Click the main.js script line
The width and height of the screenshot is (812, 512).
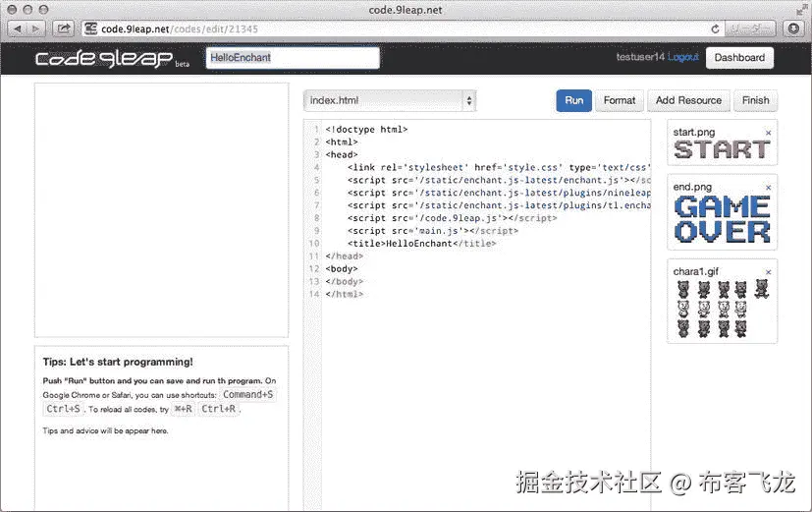click(x=433, y=231)
